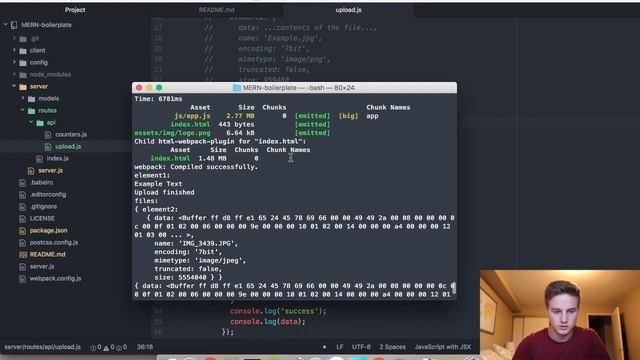640x360 pixels.
Task: Click "webpack: Compiled successfully." terminal line
Action: [196, 167]
